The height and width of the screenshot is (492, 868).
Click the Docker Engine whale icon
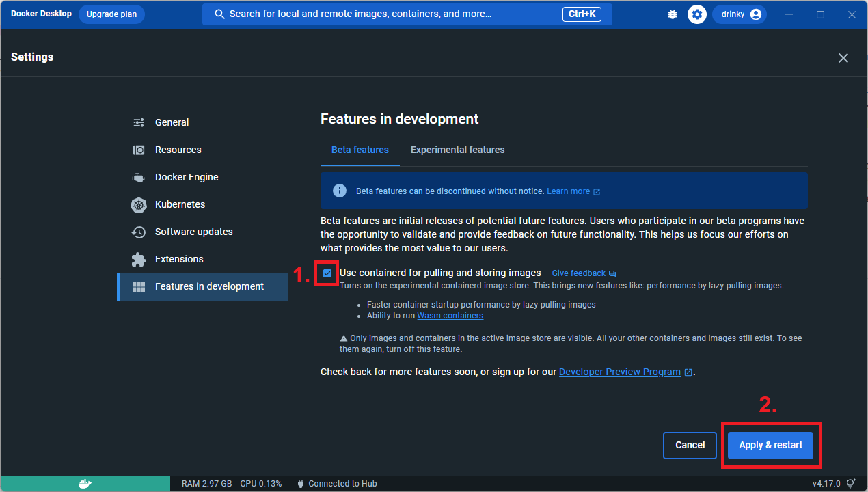pos(139,177)
